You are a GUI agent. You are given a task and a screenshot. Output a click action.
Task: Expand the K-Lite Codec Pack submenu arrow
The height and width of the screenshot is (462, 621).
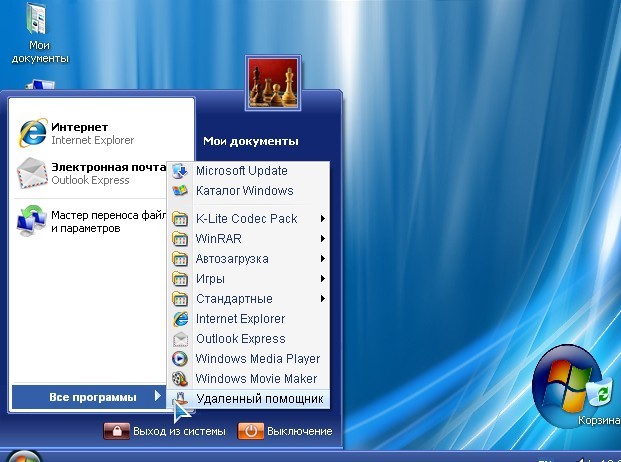pos(323,219)
